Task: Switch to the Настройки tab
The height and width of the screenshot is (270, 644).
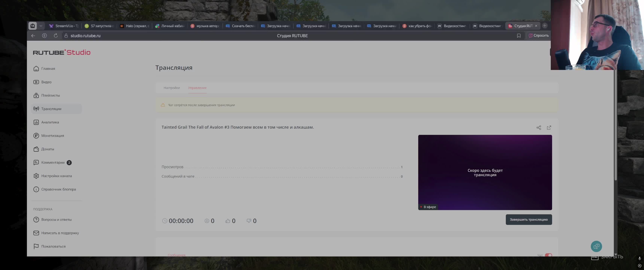Action: 171,88
